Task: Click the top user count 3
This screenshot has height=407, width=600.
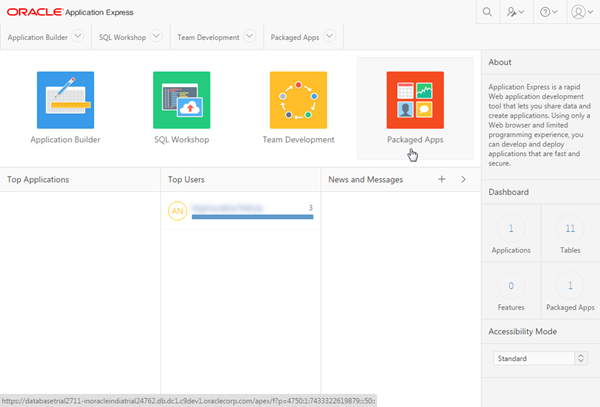Action: (311, 208)
